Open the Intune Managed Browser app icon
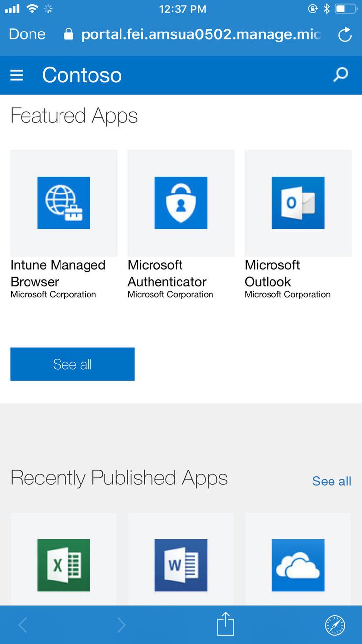The image size is (362, 644). point(64,203)
